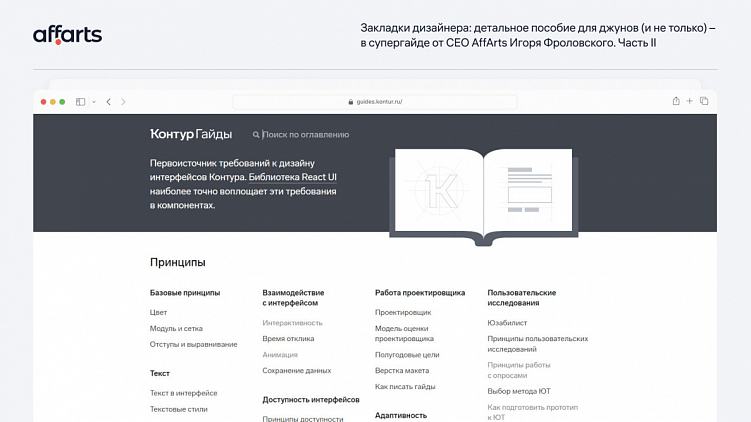Open 'Сохранение данных' link

point(296,371)
